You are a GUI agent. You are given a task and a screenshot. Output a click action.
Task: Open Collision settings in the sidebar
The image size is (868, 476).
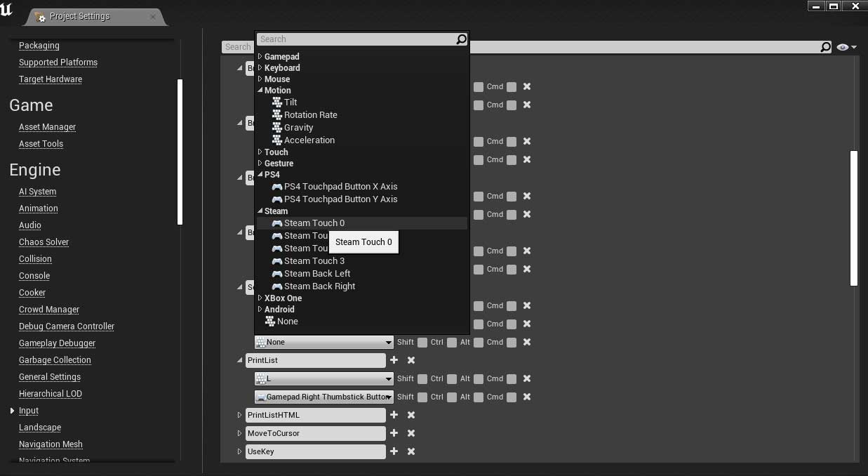click(x=35, y=259)
